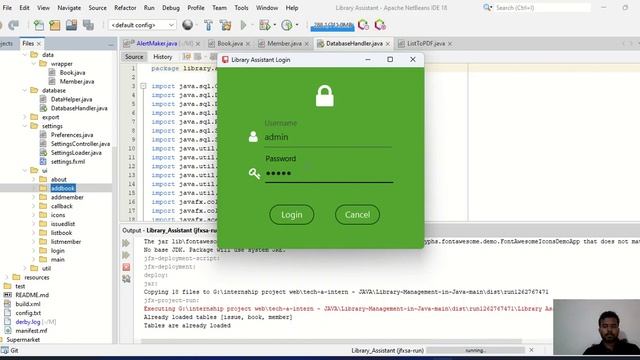Viewport: 640px width, 360px height.
Task: Click Clean and Build Project icon
Action: pos(225,25)
